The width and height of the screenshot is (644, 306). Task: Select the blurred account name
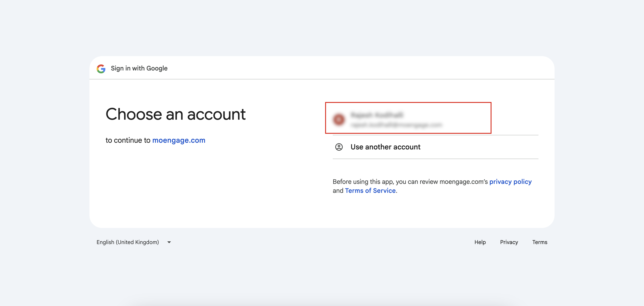(x=377, y=115)
